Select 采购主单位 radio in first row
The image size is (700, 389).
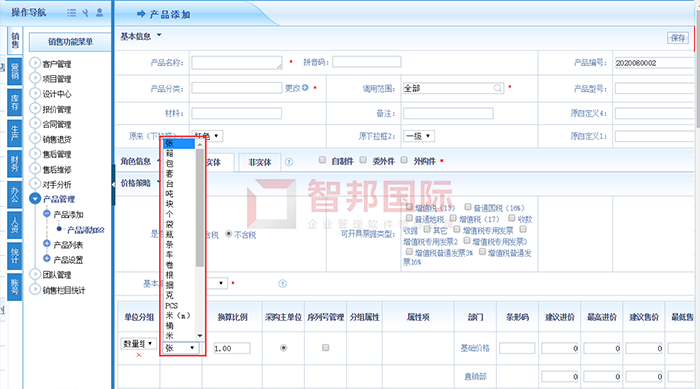point(283,347)
